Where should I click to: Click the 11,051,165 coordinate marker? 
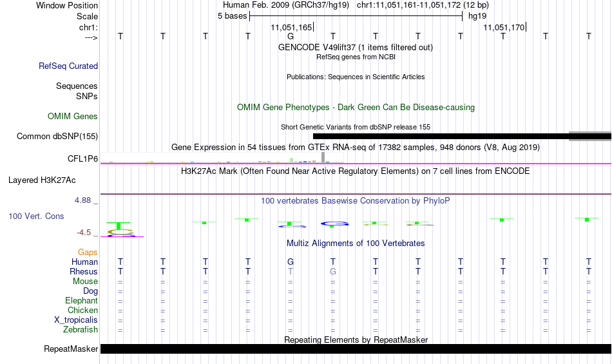point(292,27)
